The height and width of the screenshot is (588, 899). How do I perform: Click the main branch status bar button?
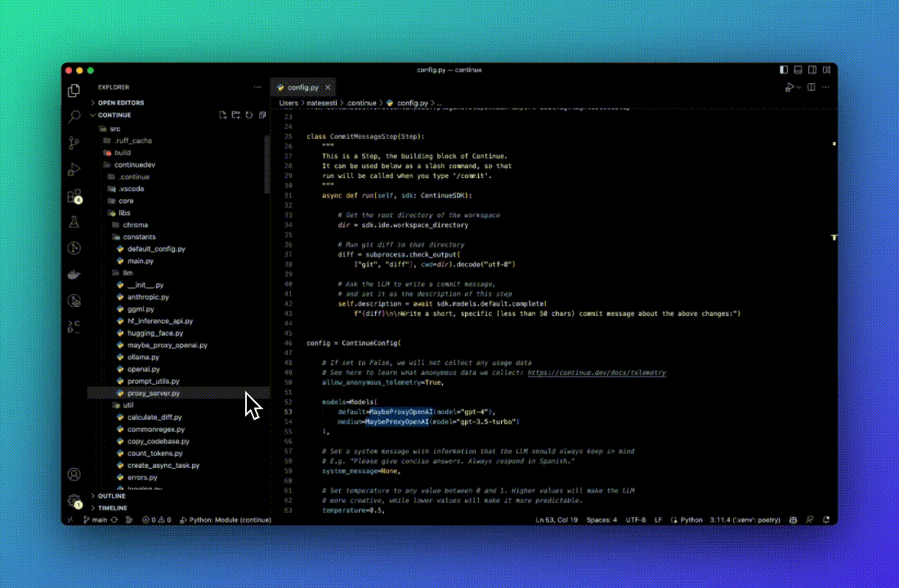pyautogui.click(x=96, y=519)
